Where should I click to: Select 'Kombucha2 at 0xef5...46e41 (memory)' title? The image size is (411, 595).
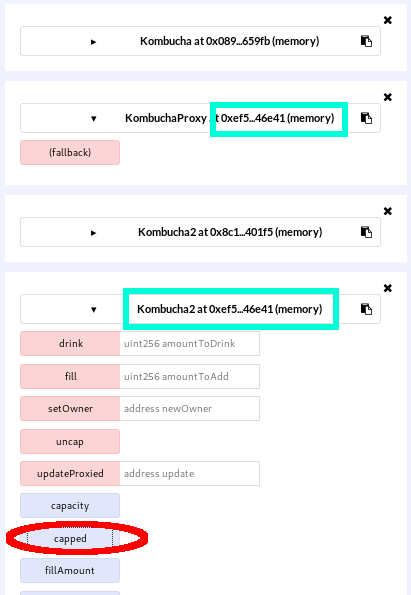coord(230,309)
